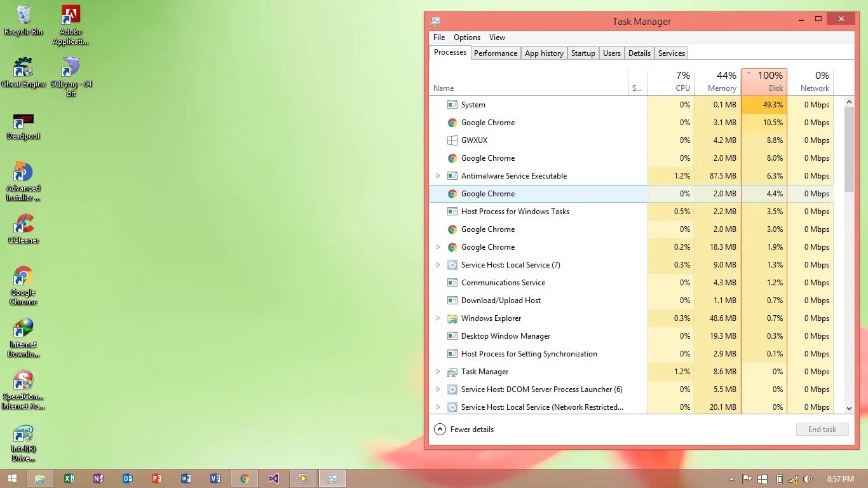
Task: Sort processes by the Network column
Action: pyautogui.click(x=810, y=81)
